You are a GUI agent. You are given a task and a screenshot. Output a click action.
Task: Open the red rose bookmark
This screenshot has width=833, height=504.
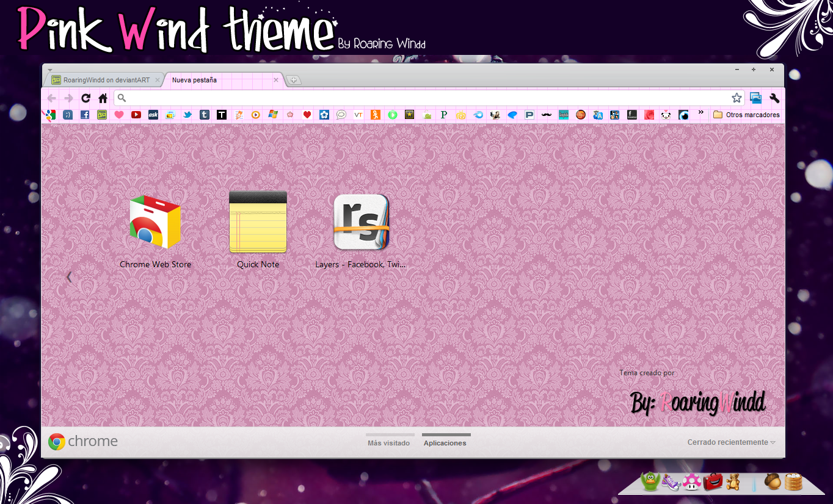[x=649, y=114]
